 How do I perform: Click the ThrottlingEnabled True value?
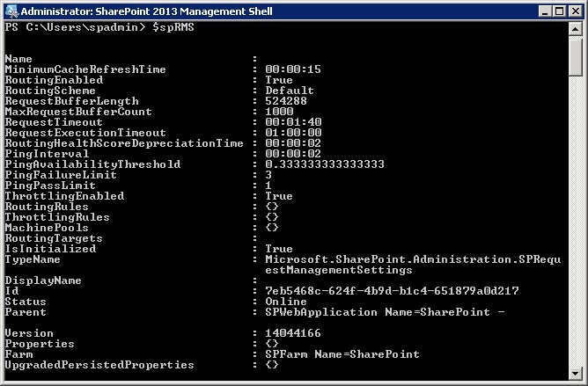pos(279,196)
